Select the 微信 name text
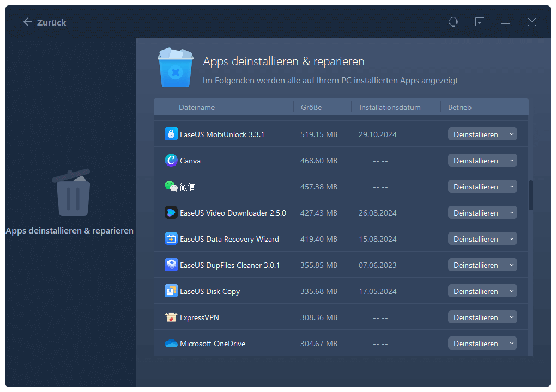 187,187
